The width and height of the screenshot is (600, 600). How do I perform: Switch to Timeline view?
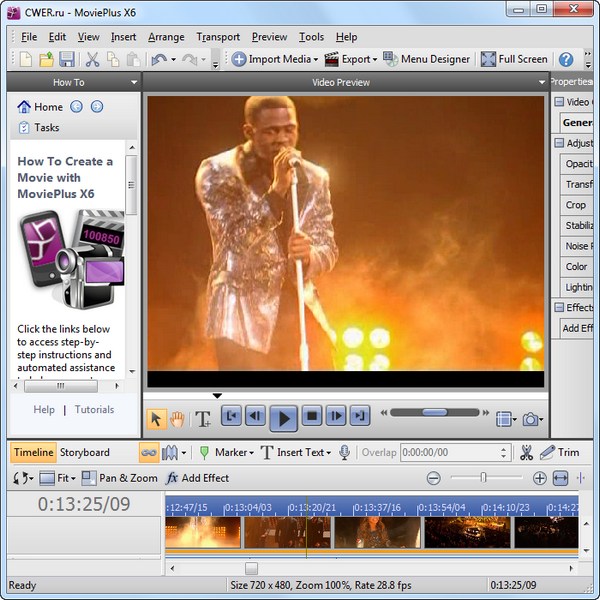[x=33, y=453]
